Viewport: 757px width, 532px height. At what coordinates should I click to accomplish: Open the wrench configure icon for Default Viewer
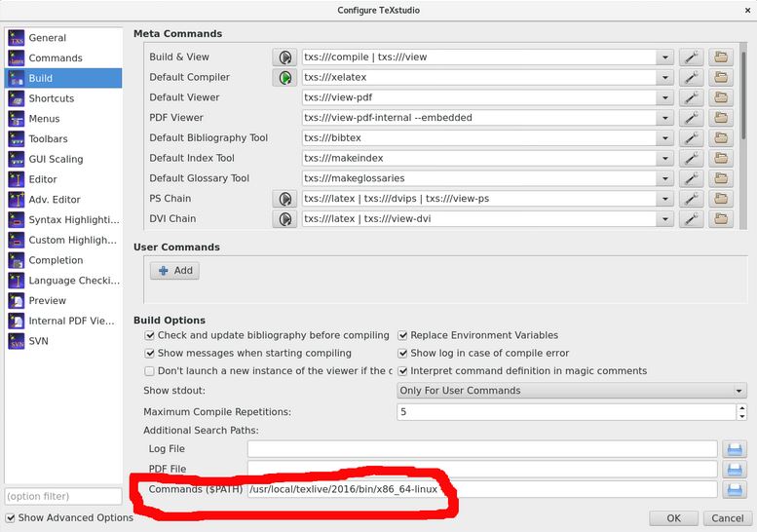tap(691, 97)
